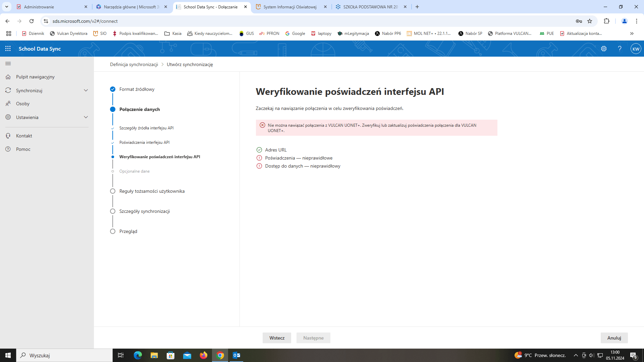644x362 pixels.
Task: Open the Platforma VULCAN bookmark
Action: tap(510, 34)
